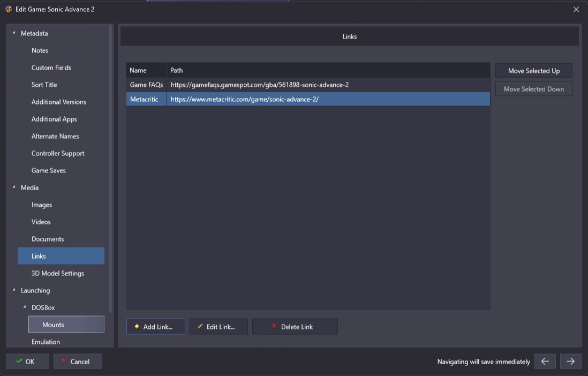The image size is (588, 376).
Task: Click the Add Link... button
Action: pos(156,327)
